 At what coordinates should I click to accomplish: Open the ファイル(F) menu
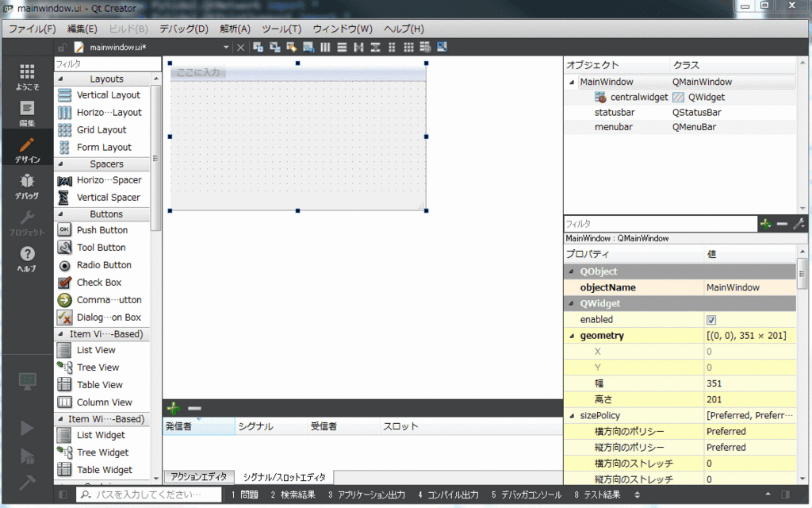[32, 29]
